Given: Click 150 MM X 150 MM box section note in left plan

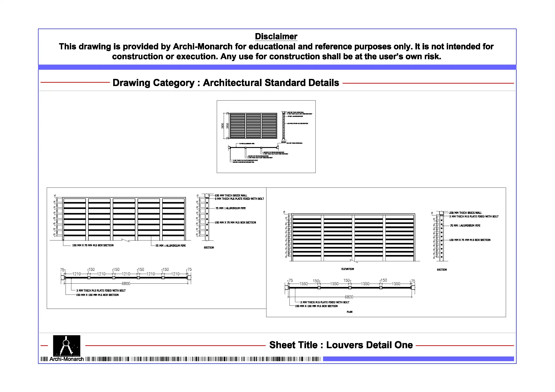Looking at the screenshot, I should pyautogui.click(x=97, y=295).
